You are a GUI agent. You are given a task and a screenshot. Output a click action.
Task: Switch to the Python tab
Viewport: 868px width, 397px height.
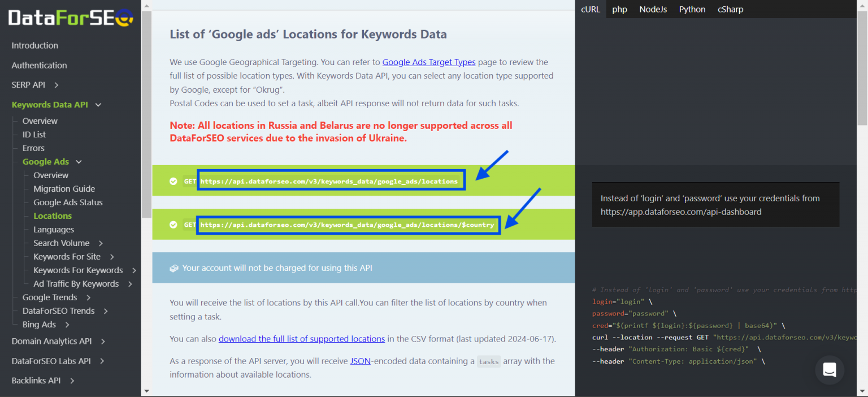692,9
